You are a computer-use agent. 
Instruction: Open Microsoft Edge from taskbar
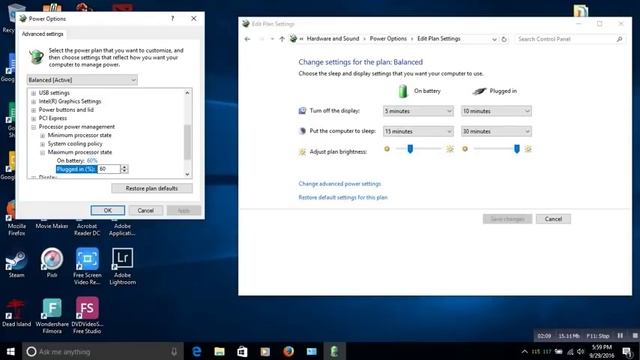(197, 351)
